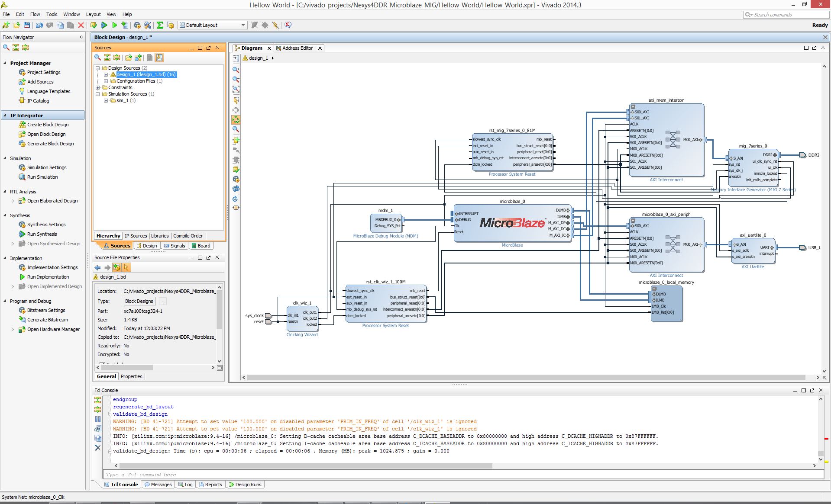Collapse the Flow Navigator with double chevron

(81, 37)
